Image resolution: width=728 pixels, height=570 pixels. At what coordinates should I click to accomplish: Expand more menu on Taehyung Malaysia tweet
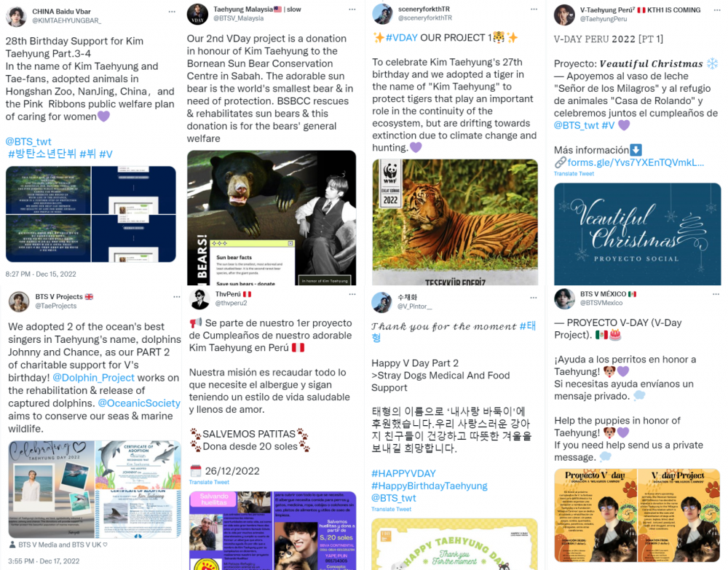coord(352,9)
